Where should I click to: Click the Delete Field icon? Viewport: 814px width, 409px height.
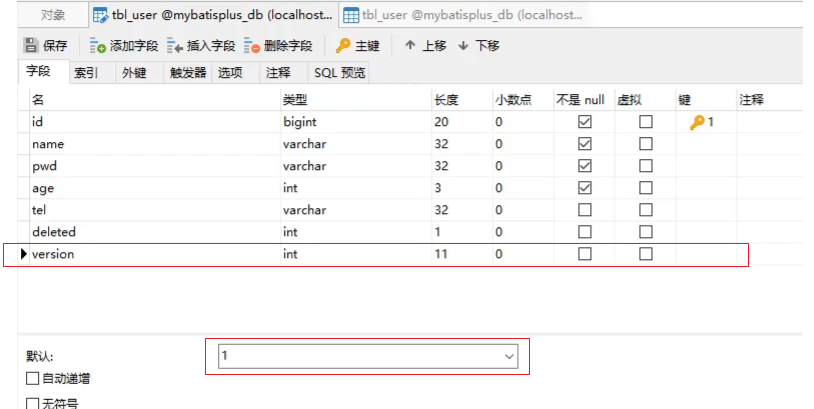[252, 46]
